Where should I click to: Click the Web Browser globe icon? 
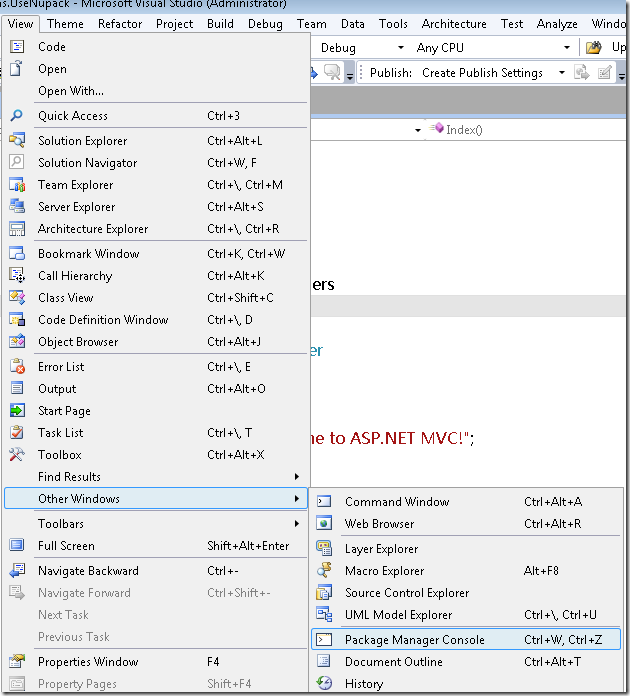(324, 524)
